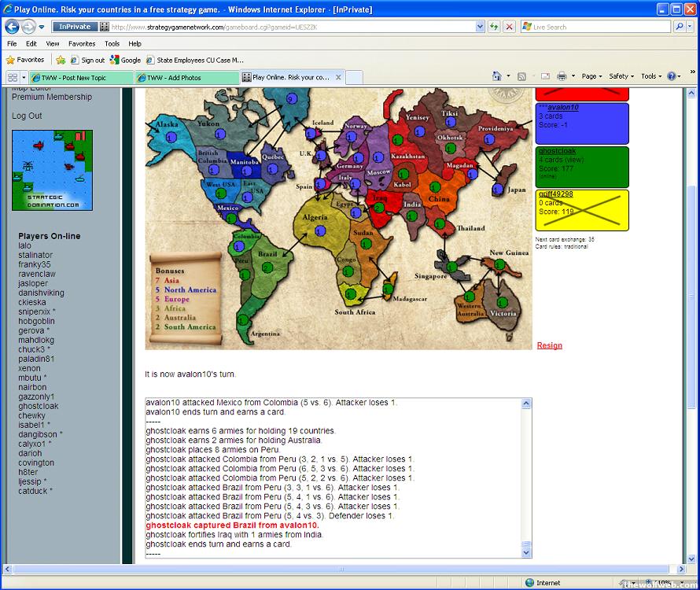Click the Argentina army marker
The image size is (700, 590).
(243, 320)
